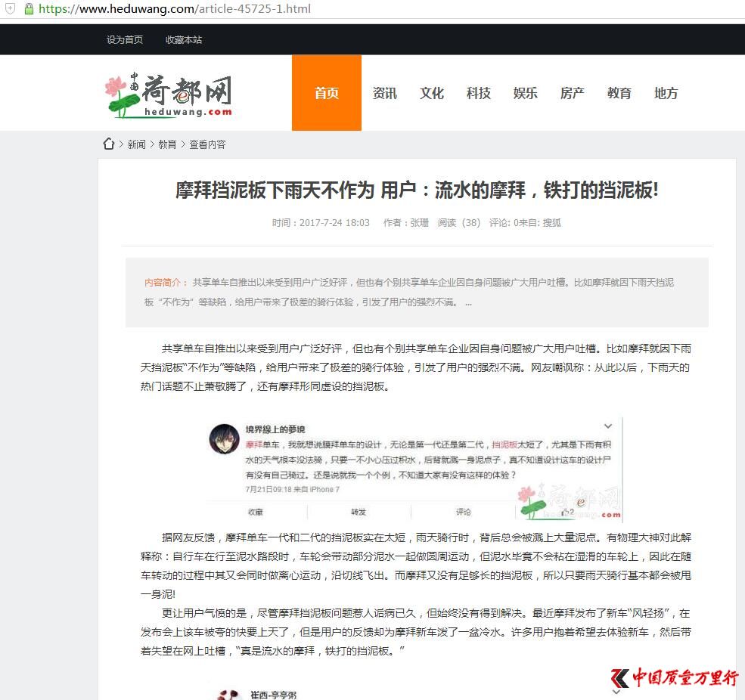Image resolution: width=745 pixels, height=700 pixels.
Task: Open the 资讯 navigation tab
Action: coord(384,93)
